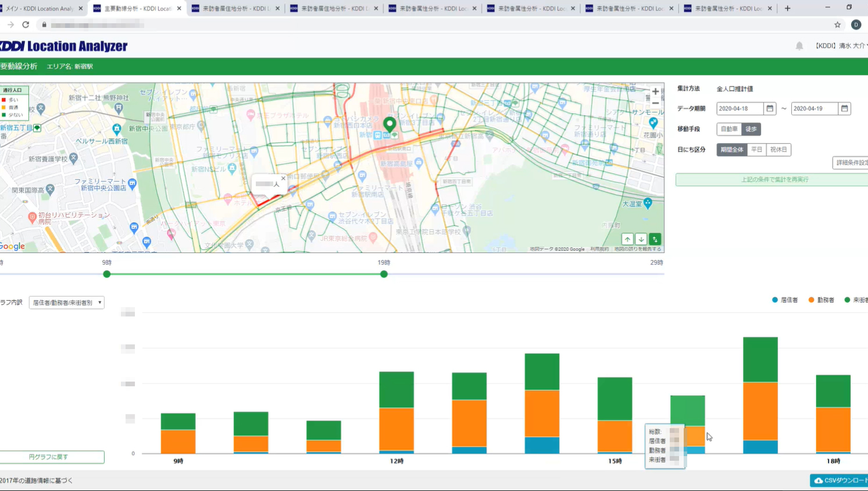868x491 pixels.
Task: Click the map zoom in plus button
Action: point(655,92)
